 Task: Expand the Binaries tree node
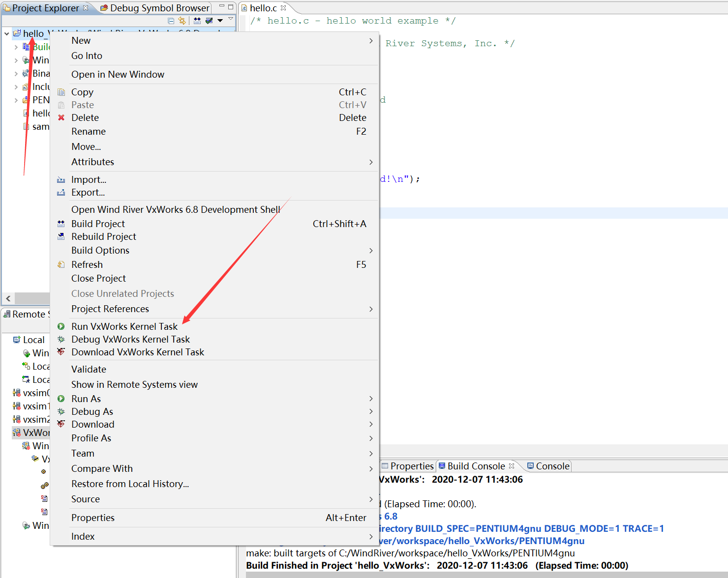click(16, 73)
